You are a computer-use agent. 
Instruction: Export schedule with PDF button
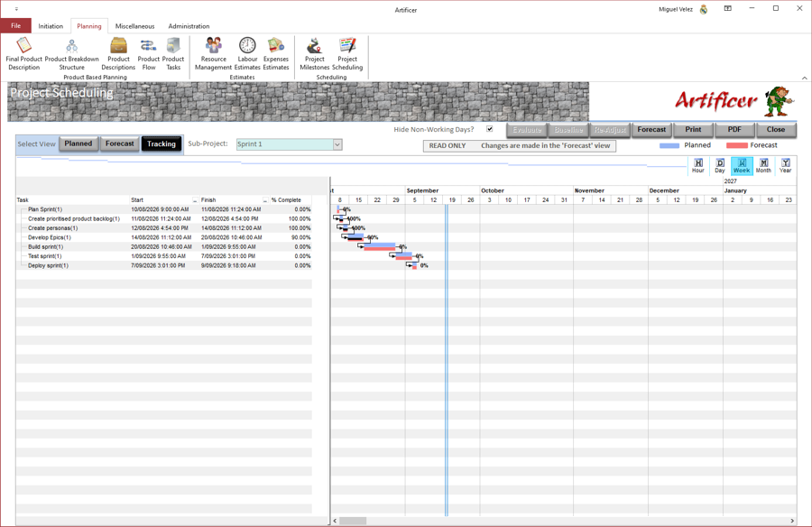tap(734, 130)
